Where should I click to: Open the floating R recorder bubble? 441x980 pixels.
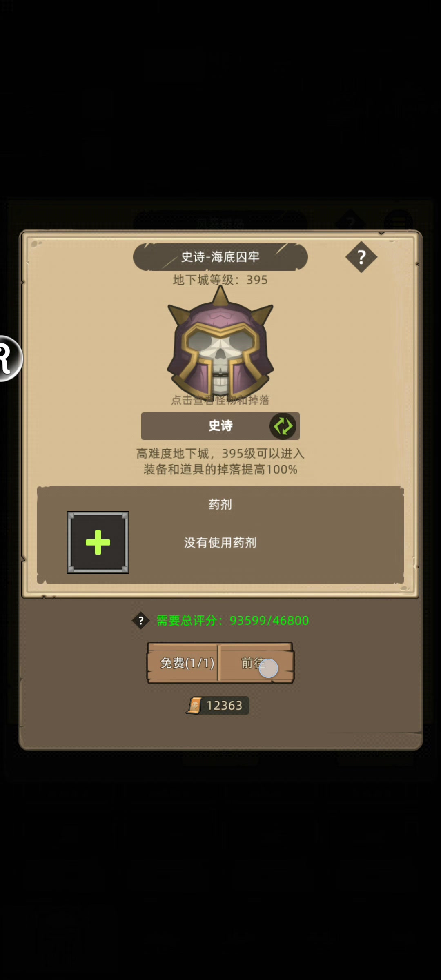pos(9,359)
